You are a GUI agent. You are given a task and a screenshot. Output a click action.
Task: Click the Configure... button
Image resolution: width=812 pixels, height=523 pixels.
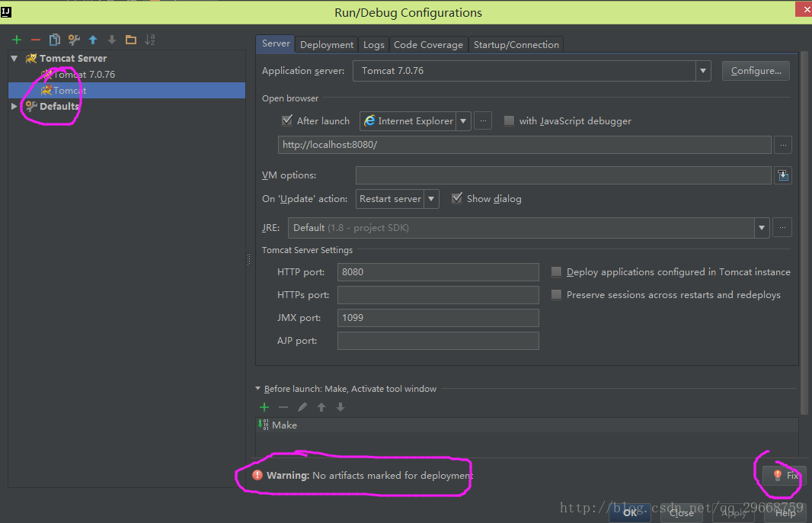tap(756, 71)
